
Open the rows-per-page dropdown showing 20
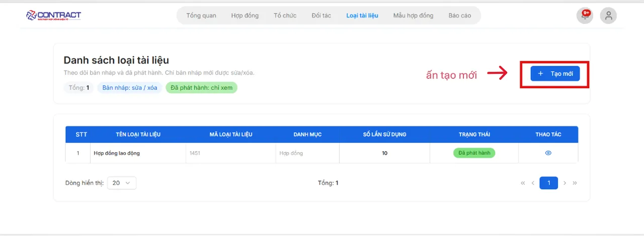click(x=121, y=183)
